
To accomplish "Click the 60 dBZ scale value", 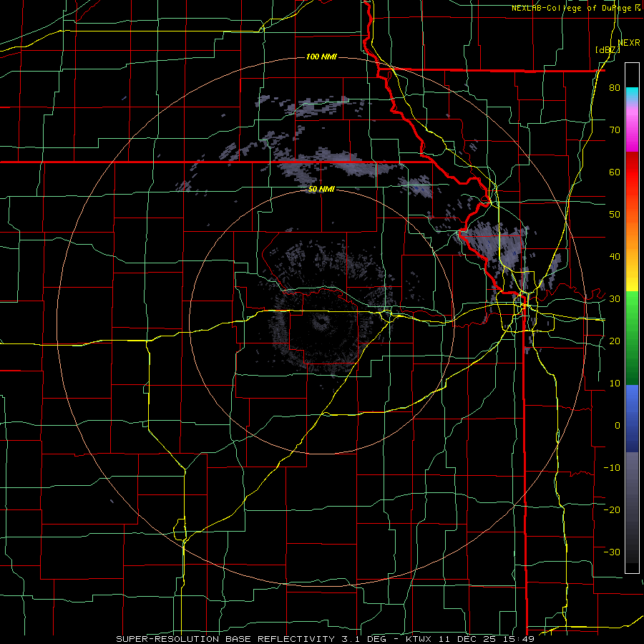I will point(615,172).
